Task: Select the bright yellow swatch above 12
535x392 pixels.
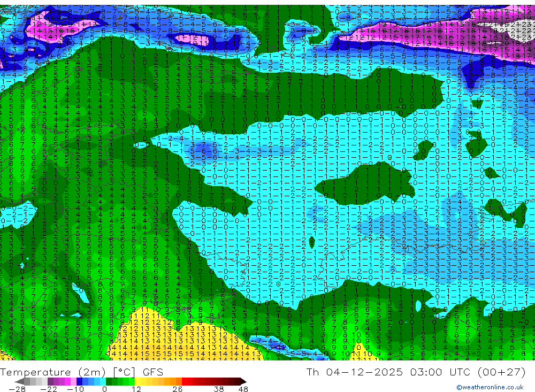Action: click(138, 381)
